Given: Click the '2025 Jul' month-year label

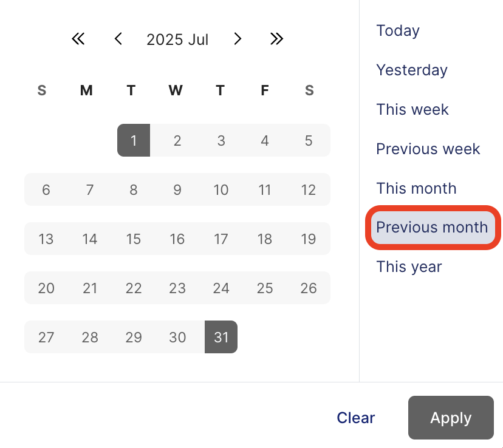Looking at the screenshot, I should pyautogui.click(x=177, y=39).
